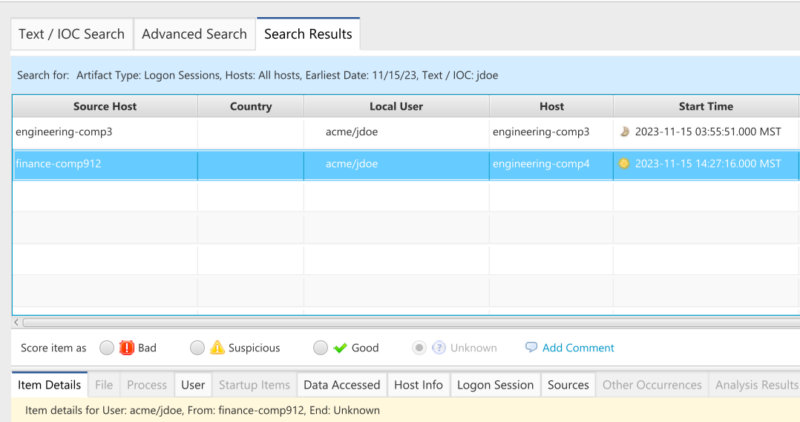The height and width of the screenshot is (422, 800).
Task: Open the Data Accessed tab
Action: click(342, 385)
